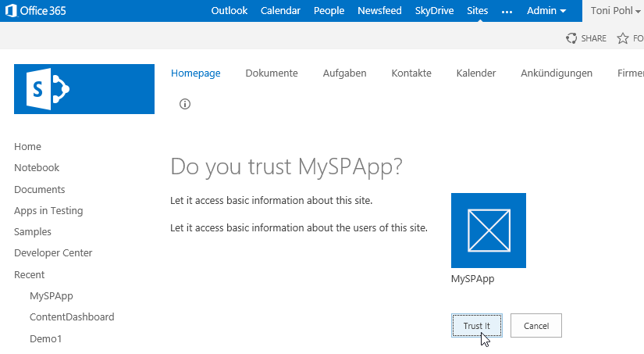Select Developer Center in the sidebar
This screenshot has width=644, height=354.
pyautogui.click(x=53, y=253)
